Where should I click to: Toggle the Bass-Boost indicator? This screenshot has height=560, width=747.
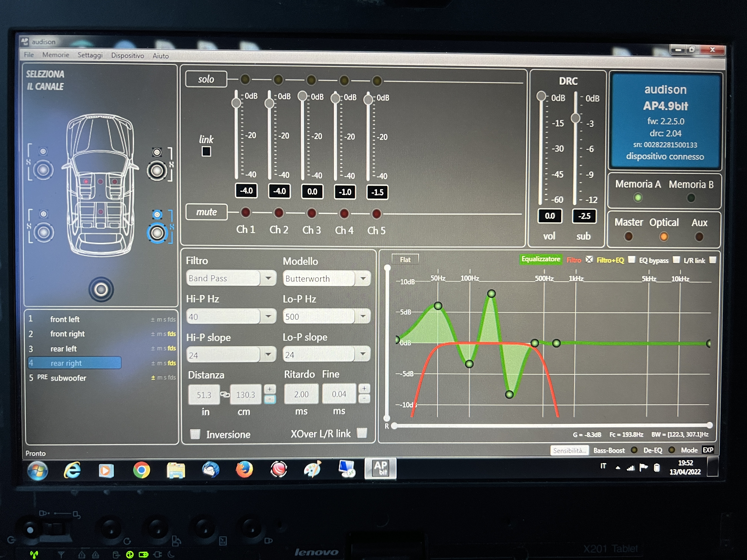[x=634, y=450]
